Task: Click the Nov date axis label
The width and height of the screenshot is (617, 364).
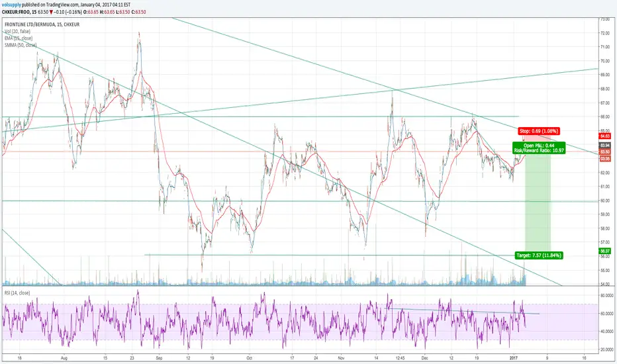Action: (341, 359)
